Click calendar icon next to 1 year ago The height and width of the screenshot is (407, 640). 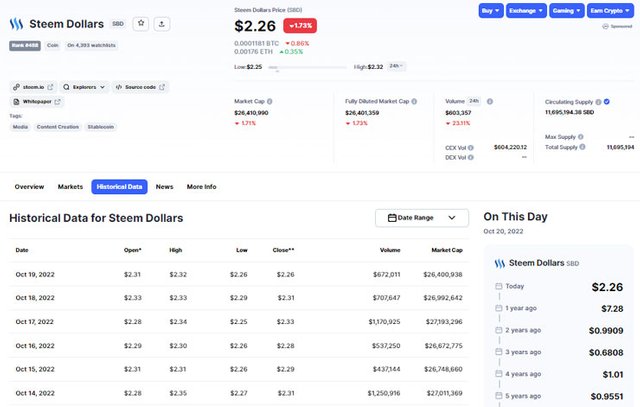499,308
